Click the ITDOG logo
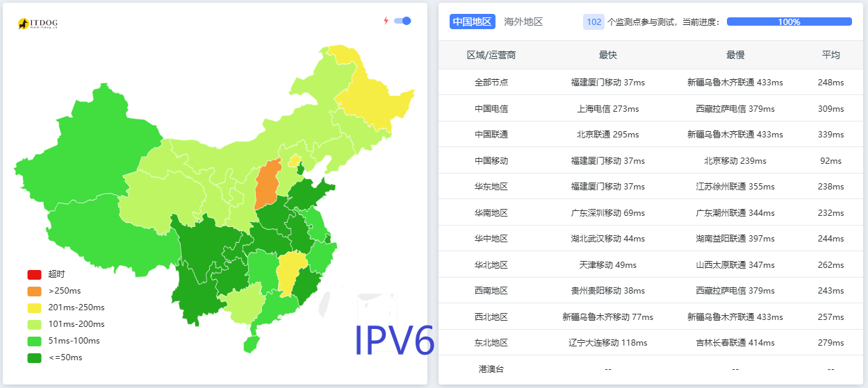Viewport: 868px width, 388px height. pos(38,24)
